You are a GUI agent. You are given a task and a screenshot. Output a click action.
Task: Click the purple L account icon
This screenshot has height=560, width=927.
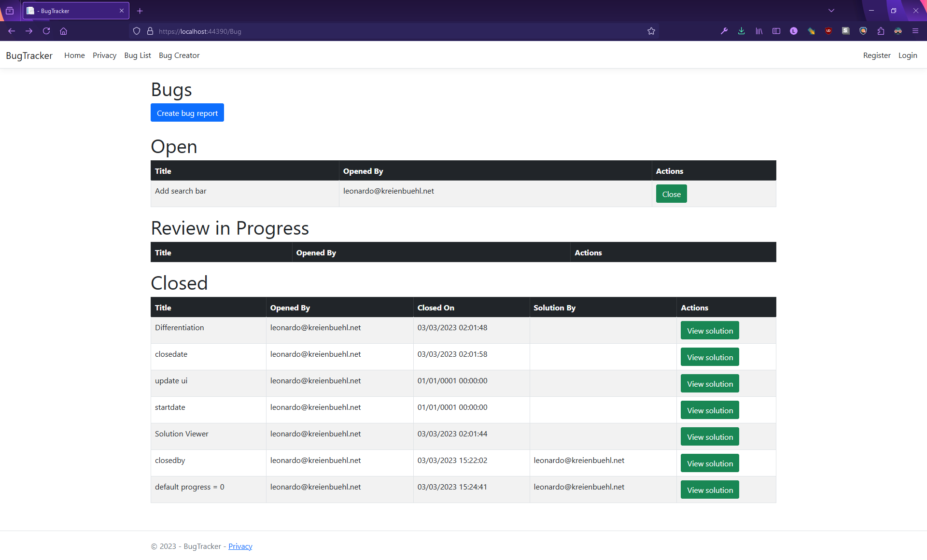coord(794,31)
